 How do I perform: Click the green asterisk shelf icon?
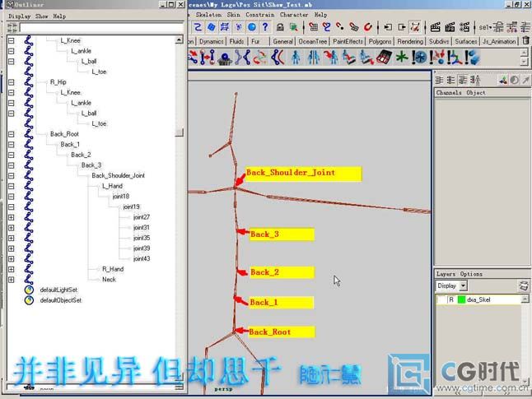tap(402, 58)
